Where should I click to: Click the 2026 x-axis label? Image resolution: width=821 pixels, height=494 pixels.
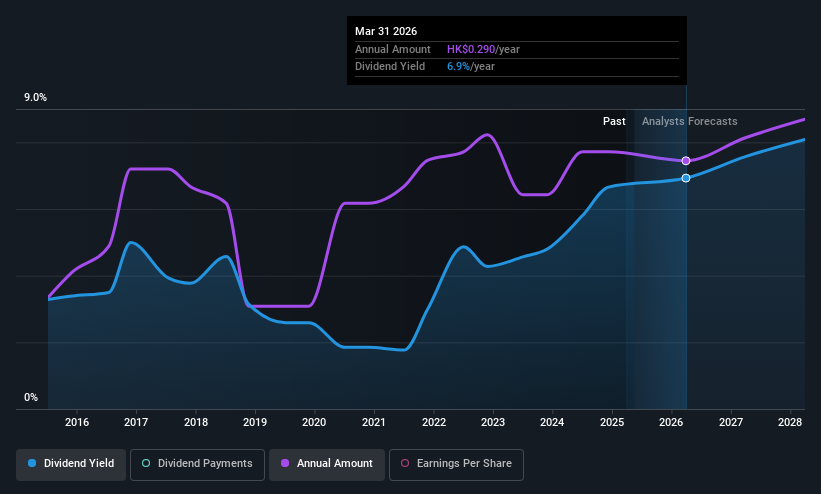click(x=671, y=422)
